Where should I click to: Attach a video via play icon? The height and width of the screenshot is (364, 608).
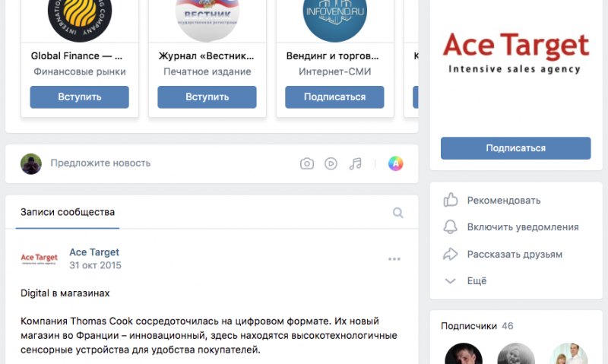click(331, 163)
